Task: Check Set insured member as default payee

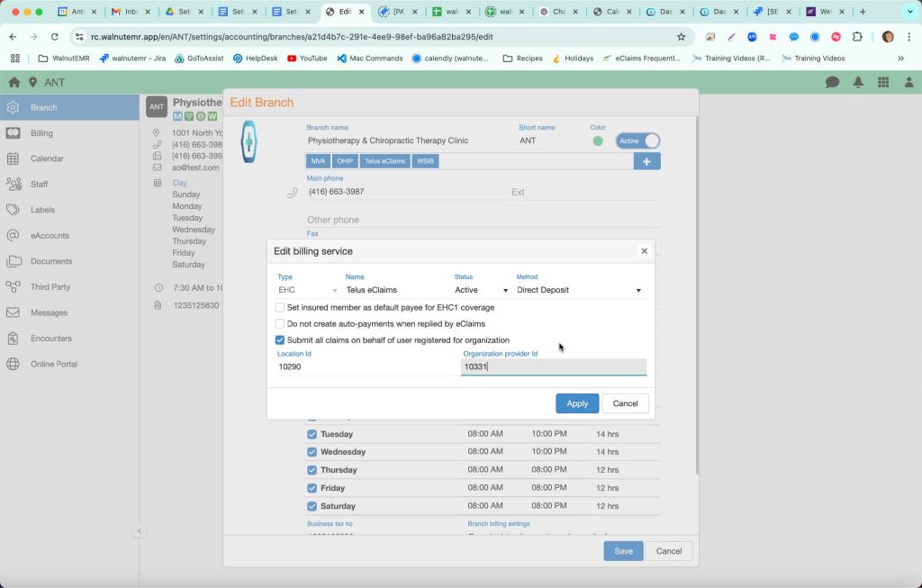Action: pos(280,308)
